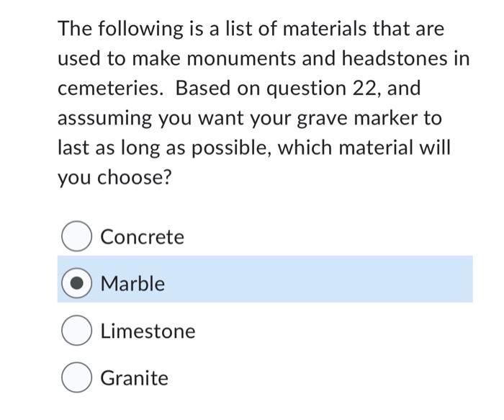
Task: Click the word 'Based' in the question
Action: pos(203,88)
